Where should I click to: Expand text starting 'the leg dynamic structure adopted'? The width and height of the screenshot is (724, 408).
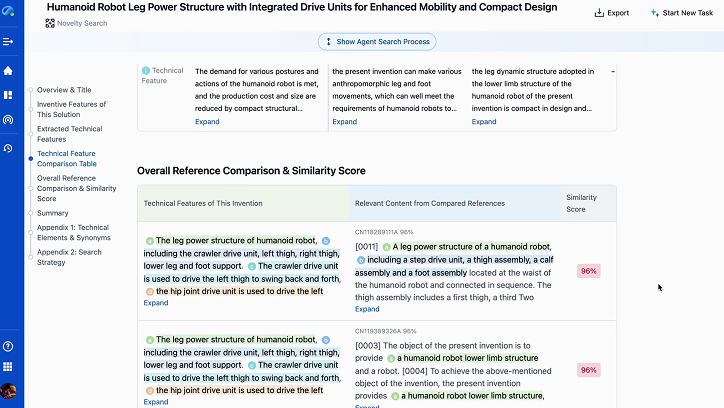click(484, 122)
